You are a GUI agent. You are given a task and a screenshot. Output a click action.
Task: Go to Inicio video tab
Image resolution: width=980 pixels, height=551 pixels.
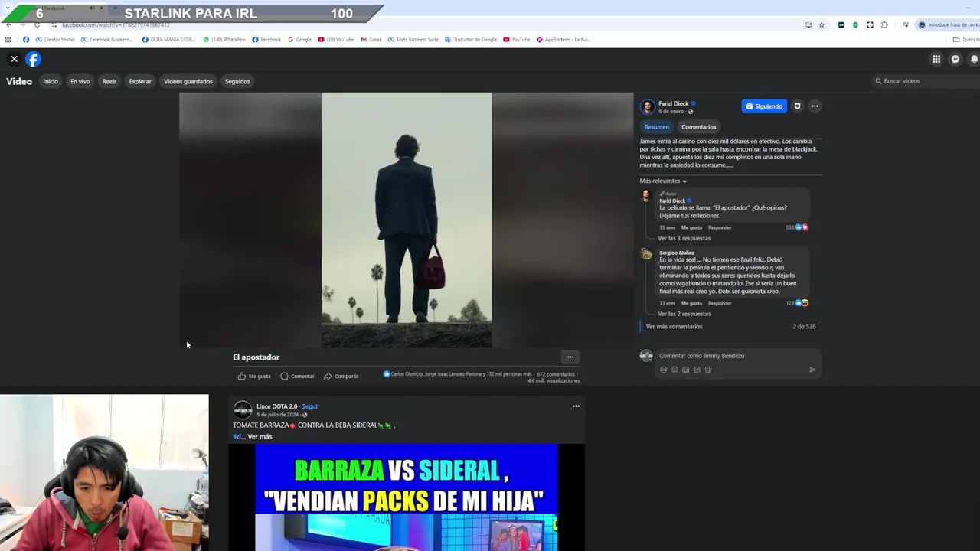[x=51, y=81]
